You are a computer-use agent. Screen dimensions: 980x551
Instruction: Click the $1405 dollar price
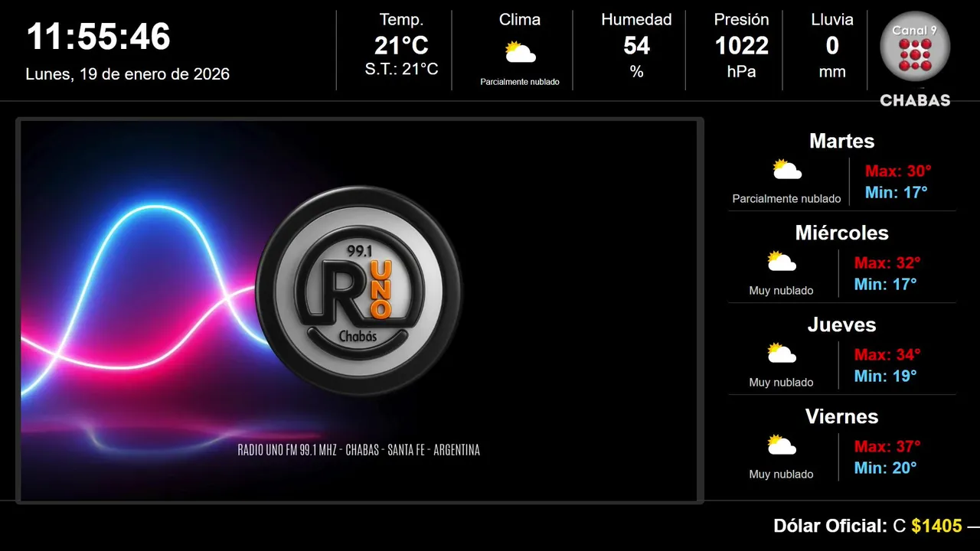point(936,527)
